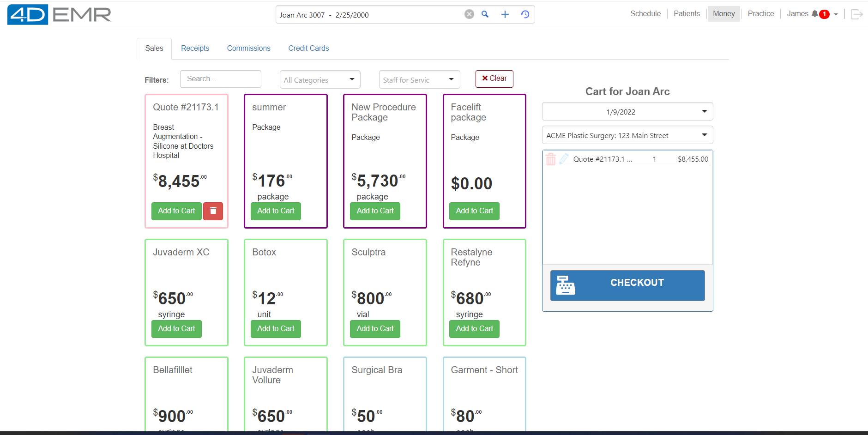868x435 pixels.
Task: Add Sculptra to cart
Action: pos(375,329)
